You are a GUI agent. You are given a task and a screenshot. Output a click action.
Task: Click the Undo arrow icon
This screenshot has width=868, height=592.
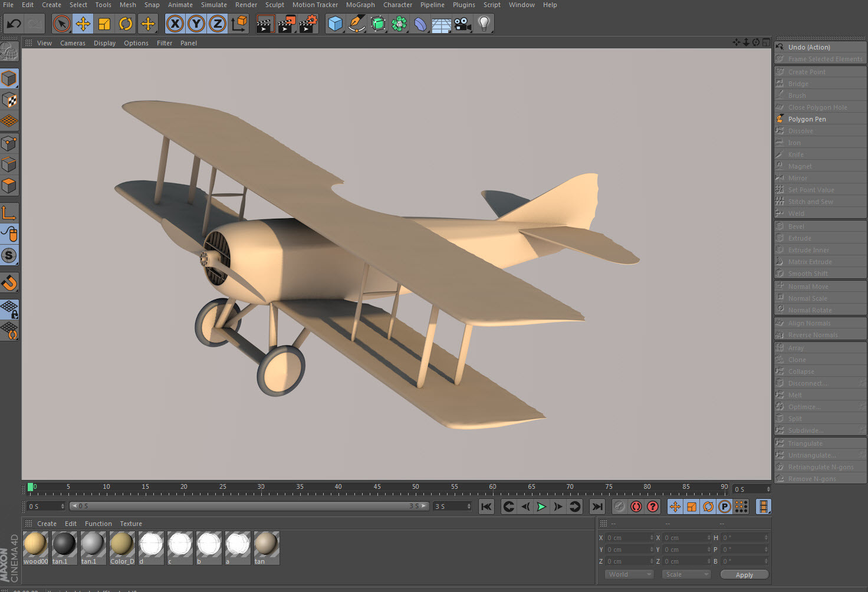pos(14,24)
